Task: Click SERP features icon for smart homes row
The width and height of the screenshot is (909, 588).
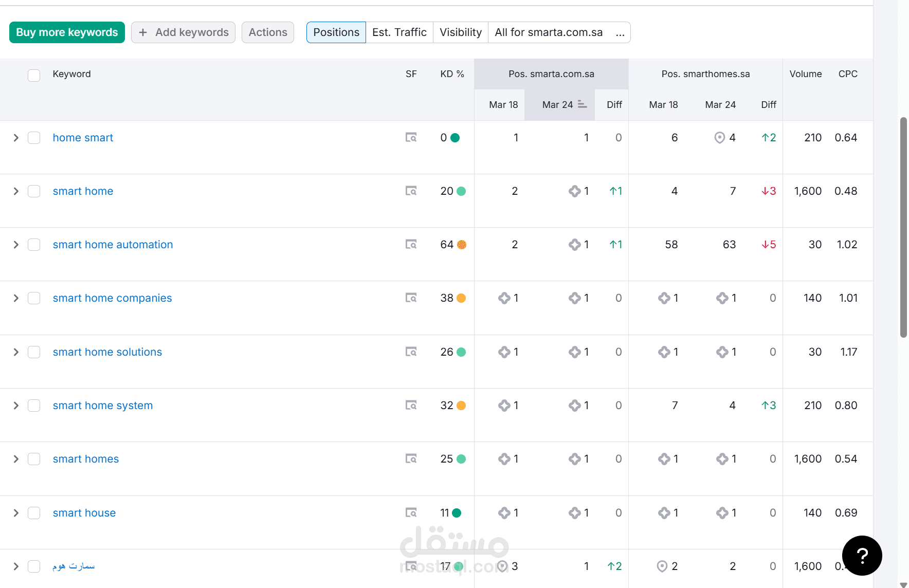Action: coord(411,458)
